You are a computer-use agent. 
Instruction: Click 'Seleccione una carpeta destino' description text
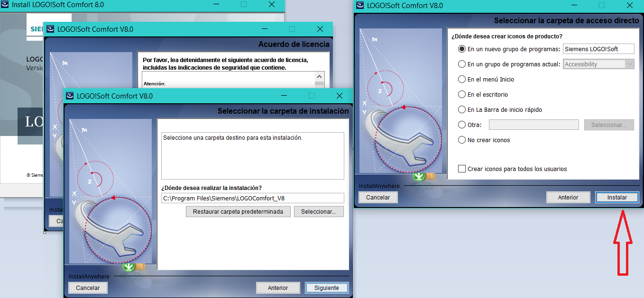coord(232,138)
